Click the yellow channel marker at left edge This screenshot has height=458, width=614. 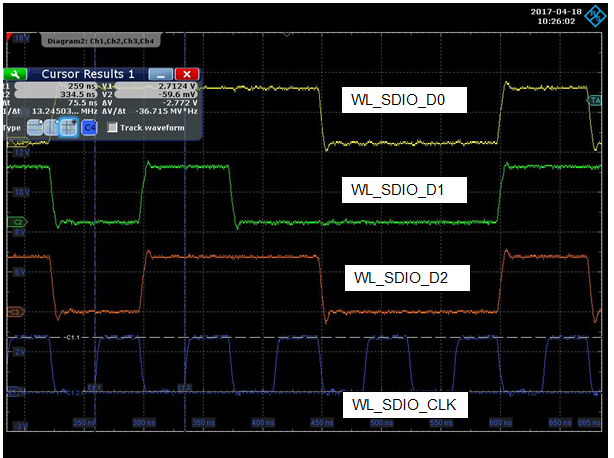17,142
